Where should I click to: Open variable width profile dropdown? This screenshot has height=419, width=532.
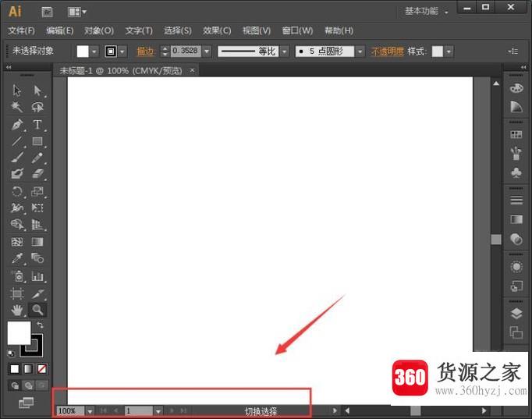285,51
